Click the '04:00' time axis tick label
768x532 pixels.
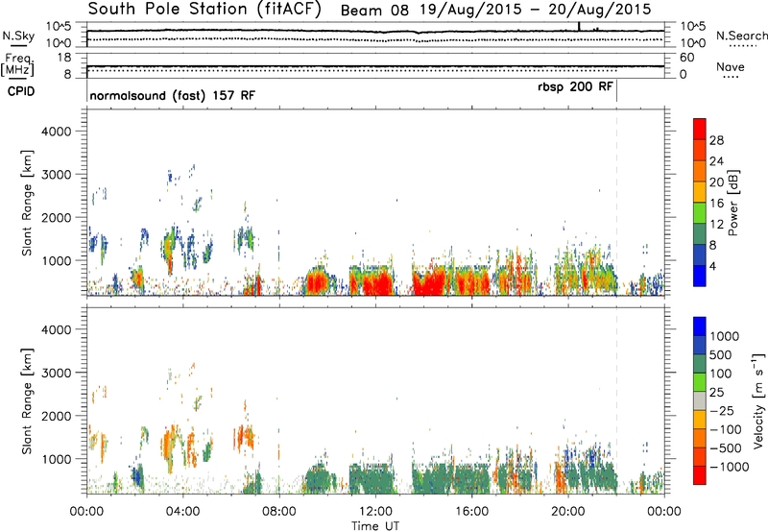click(x=182, y=512)
